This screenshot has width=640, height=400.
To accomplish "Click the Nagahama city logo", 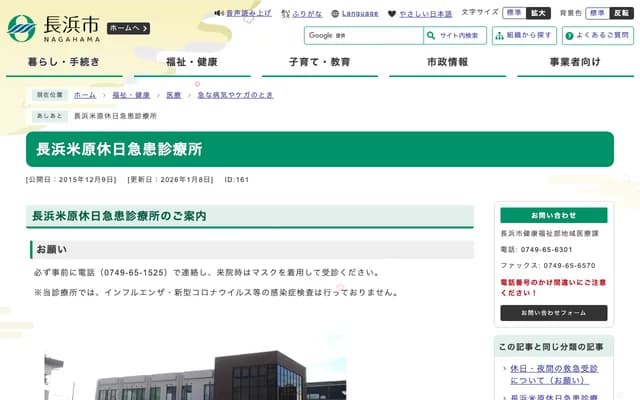I will coord(53,29).
